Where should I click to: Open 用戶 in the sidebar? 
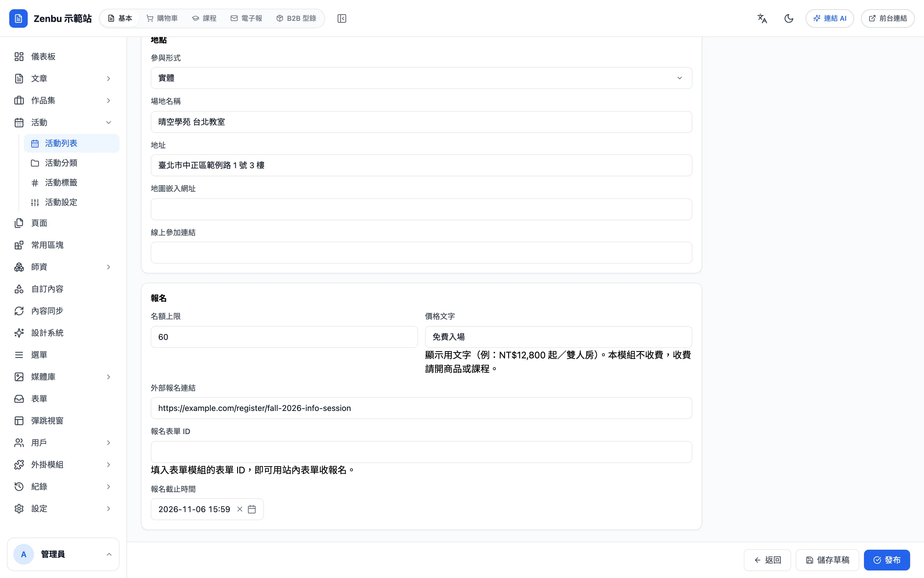tap(63, 443)
